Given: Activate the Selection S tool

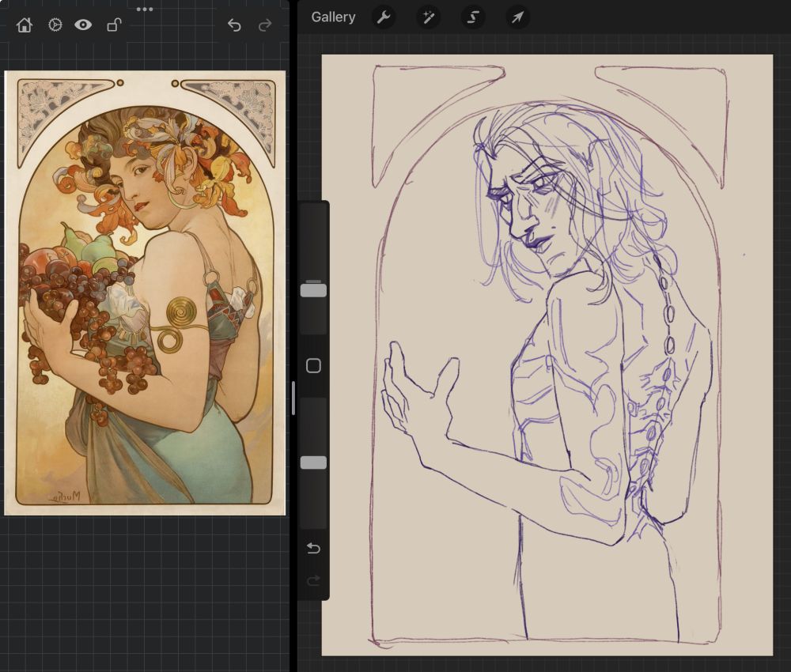Looking at the screenshot, I should [473, 17].
